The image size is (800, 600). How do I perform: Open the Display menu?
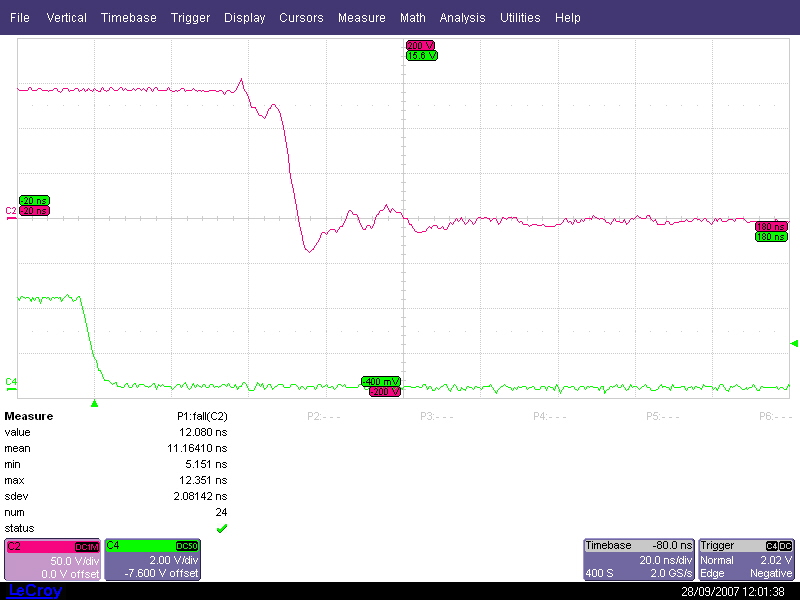point(244,17)
